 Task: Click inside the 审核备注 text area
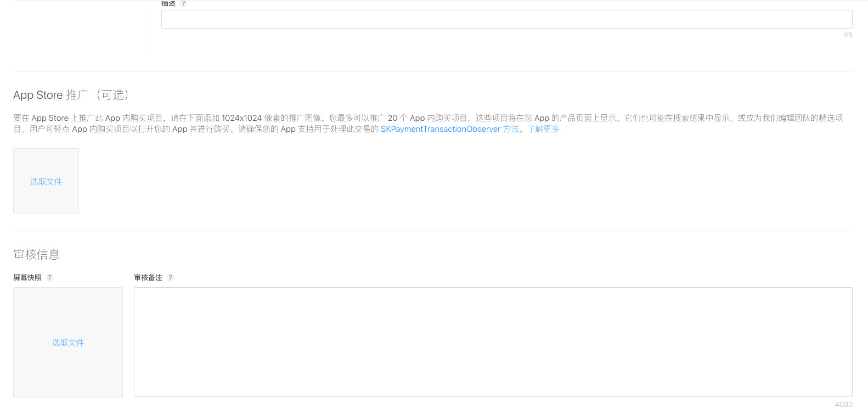(x=493, y=342)
